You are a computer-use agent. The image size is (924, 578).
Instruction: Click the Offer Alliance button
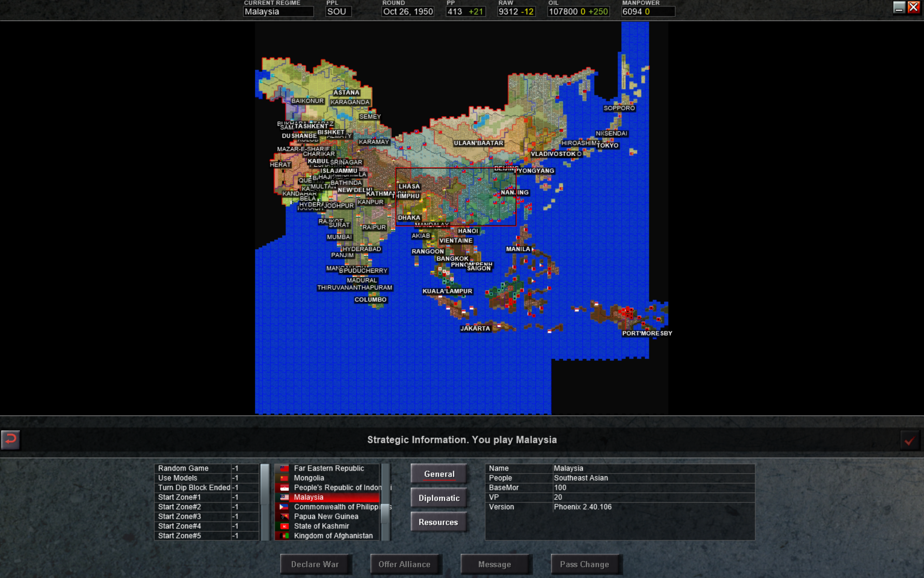tap(405, 564)
